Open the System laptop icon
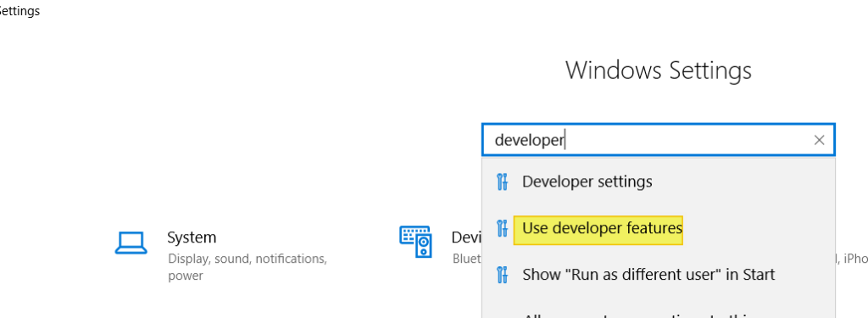 click(x=131, y=243)
